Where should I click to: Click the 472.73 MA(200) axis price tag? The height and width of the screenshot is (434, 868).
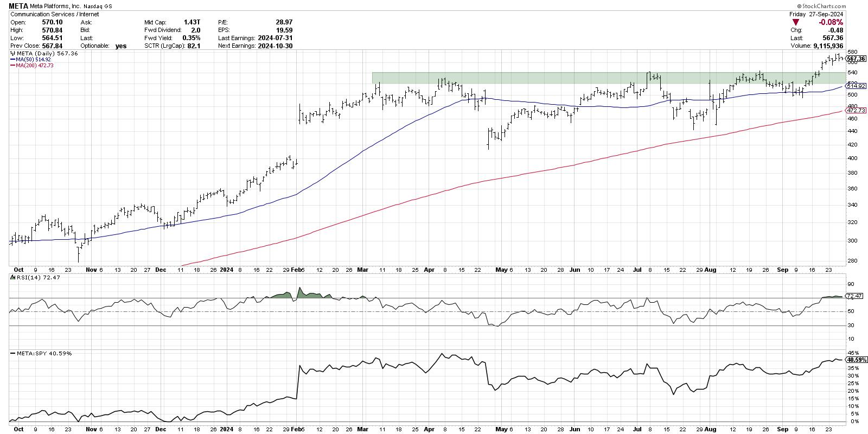pyautogui.click(x=856, y=110)
